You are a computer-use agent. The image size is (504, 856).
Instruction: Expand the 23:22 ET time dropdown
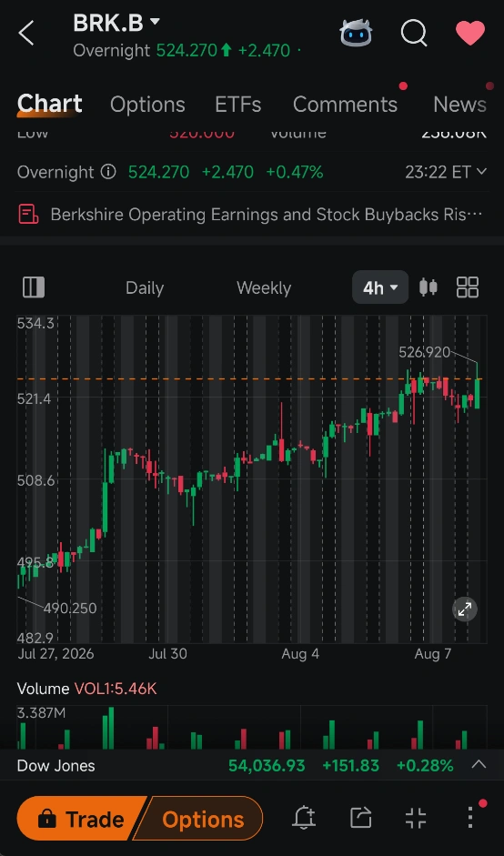coord(445,172)
